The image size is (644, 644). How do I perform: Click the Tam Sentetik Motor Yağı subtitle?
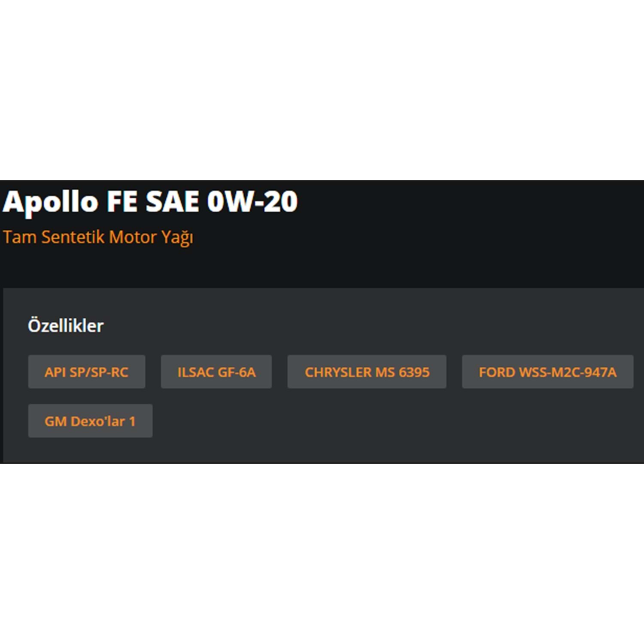98,237
